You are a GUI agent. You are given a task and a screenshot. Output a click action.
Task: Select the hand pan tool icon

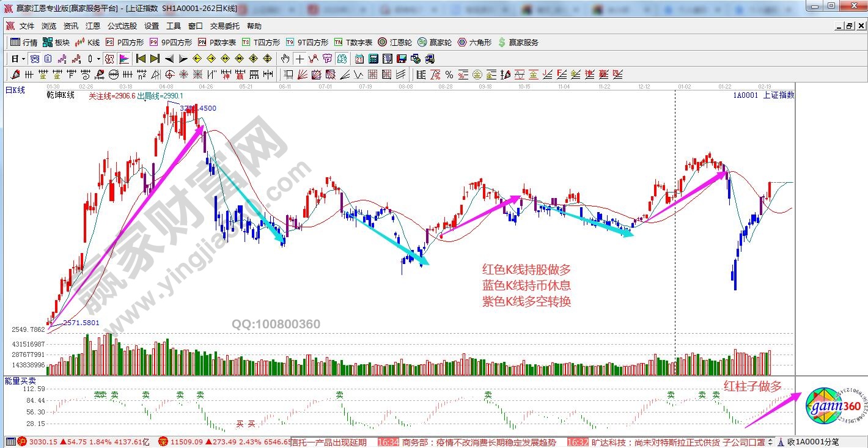[285, 59]
